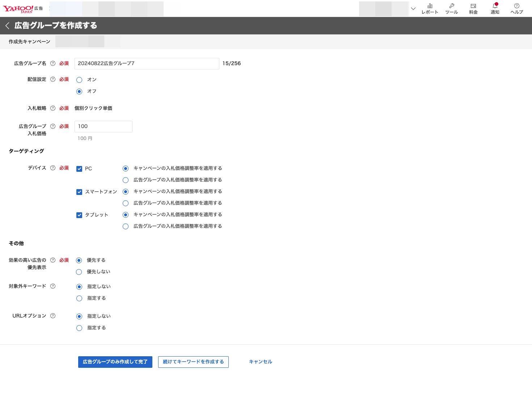The width and height of the screenshot is (532, 400).
Task: Show help for 配信設定
Action: [53, 79]
